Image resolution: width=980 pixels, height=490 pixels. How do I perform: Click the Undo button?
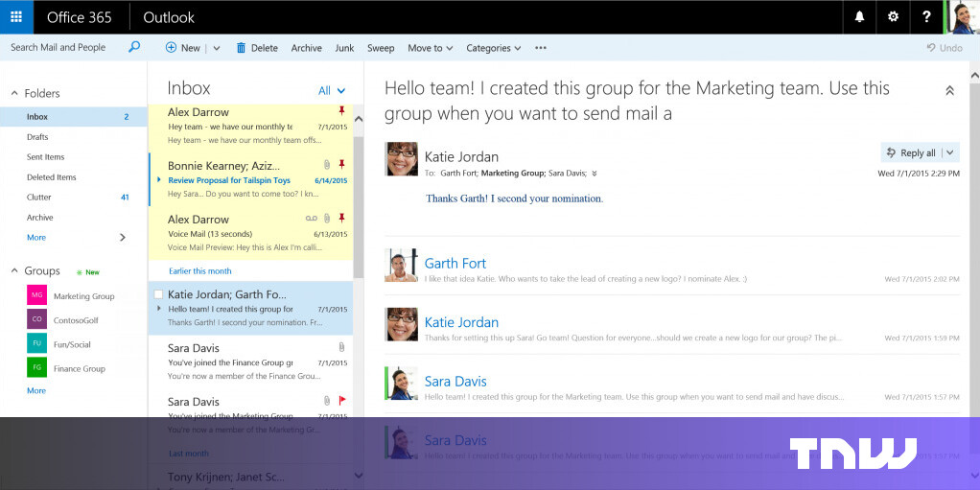coord(945,48)
